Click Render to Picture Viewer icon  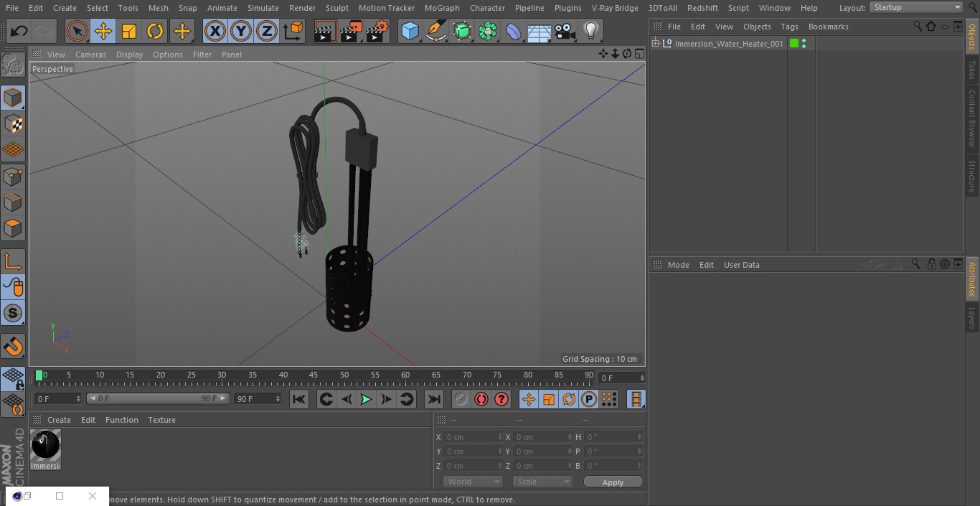click(x=351, y=31)
